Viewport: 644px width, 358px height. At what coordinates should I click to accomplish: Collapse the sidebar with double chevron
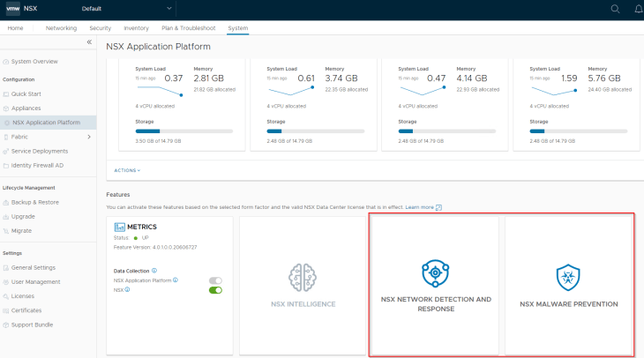point(89,41)
